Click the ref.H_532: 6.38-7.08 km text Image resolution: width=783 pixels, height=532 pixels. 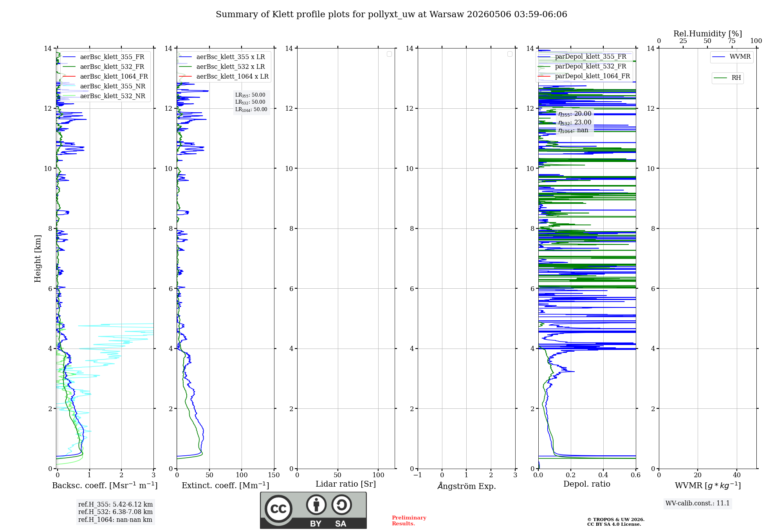[x=115, y=512]
